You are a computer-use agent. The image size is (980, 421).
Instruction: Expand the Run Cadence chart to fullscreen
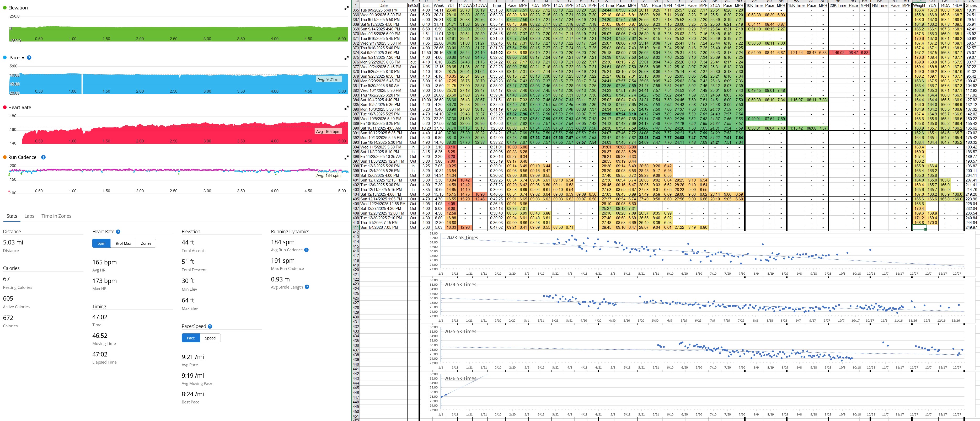pyautogui.click(x=346, y=158)
